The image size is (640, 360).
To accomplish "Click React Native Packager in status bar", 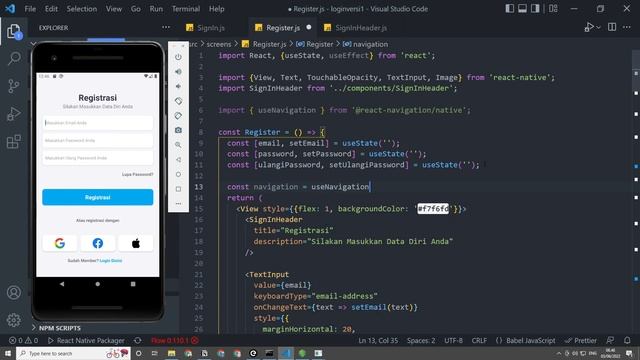I will pyautogui.click(x=86, y=340).
